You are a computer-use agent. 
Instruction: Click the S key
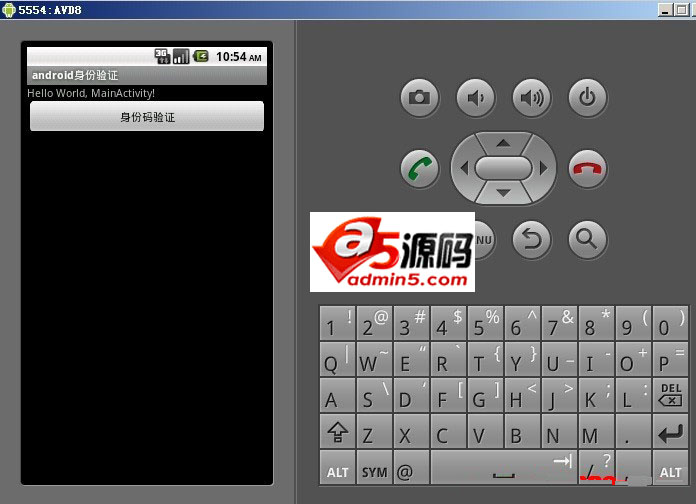[x=374, y=395]
